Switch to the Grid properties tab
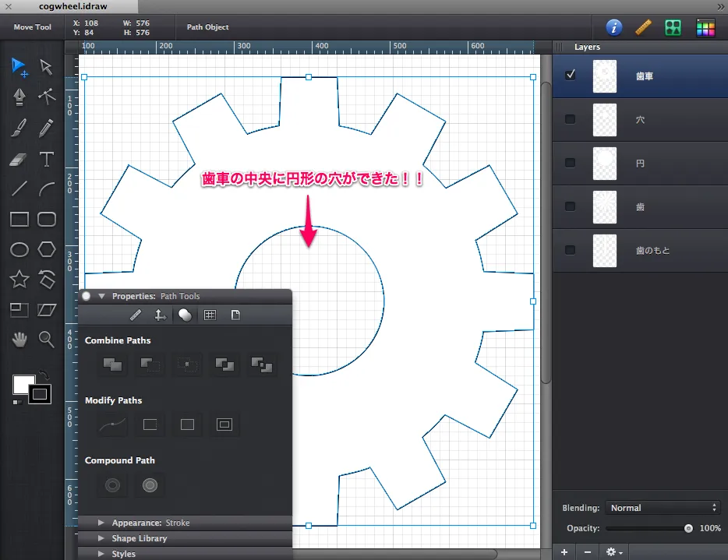This screenshot has width=728, height=560. (x=210, y=315)
